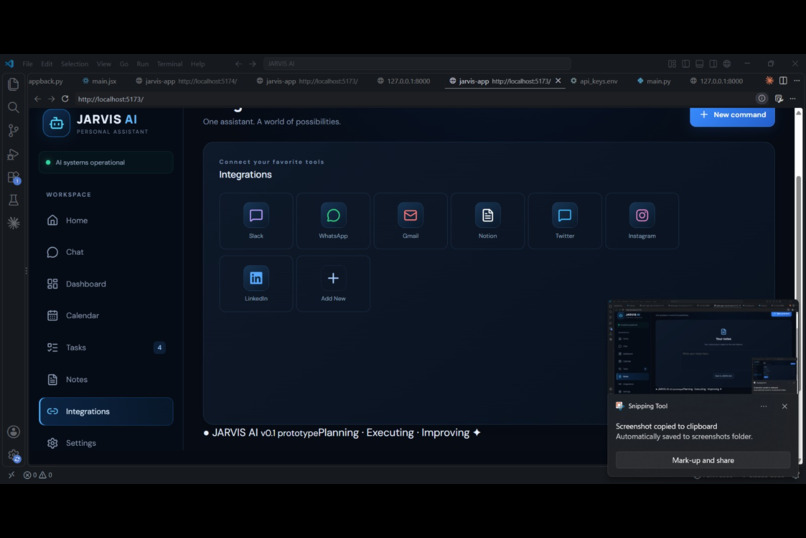
Task: Select Integrations in the workspace sidebar
Action: point(106,411)
